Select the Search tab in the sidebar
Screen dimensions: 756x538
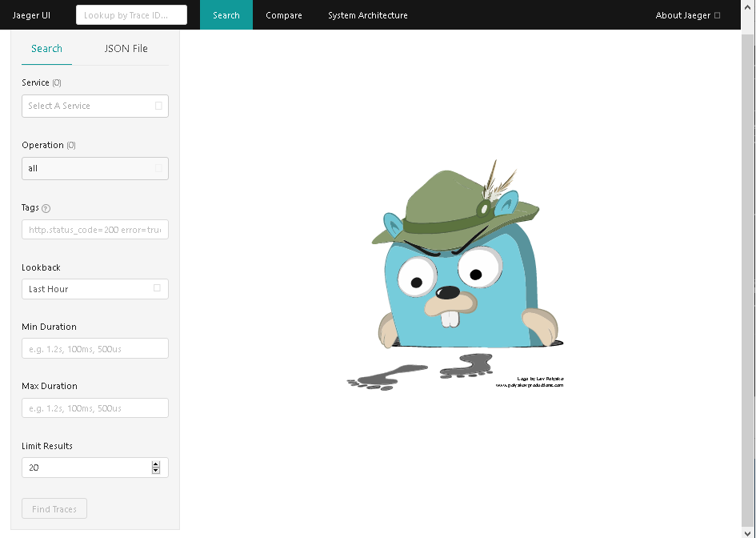pos(46,49)
